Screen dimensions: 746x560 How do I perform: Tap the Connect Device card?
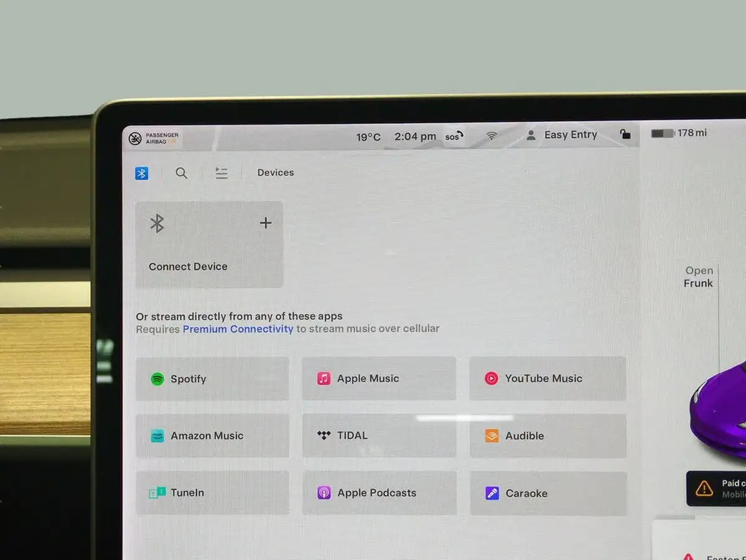pyautogui.click(x=209, y=245)
